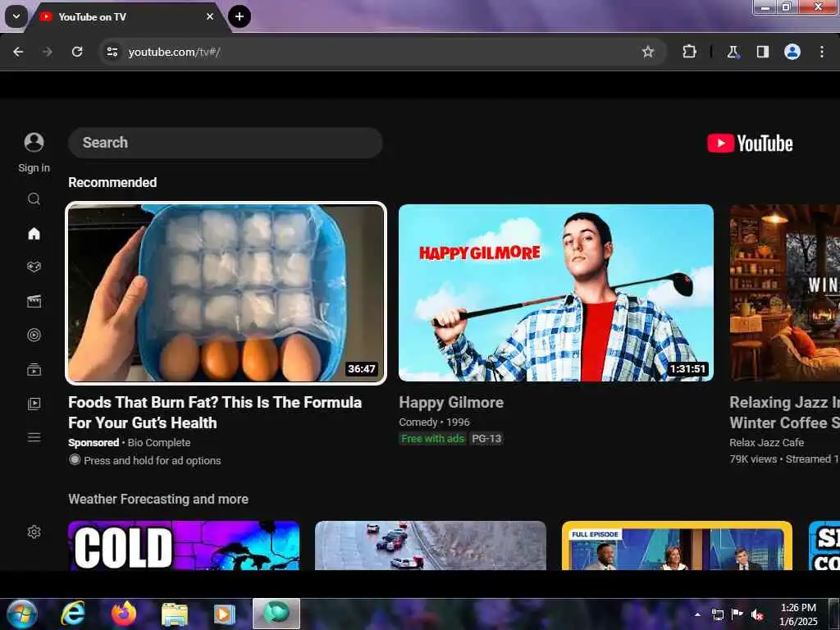This screenshot has width=840, height=630.
Task: Open the Happy Gilmore movie thumbnail
Action: [x=556, y=293]
